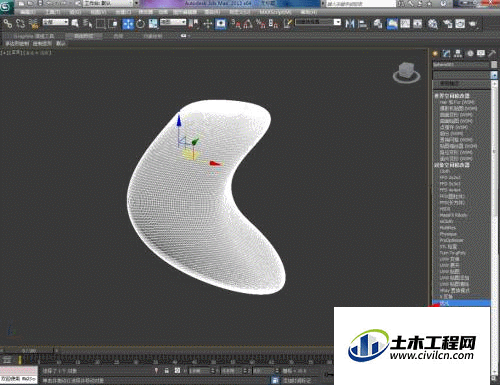Viewport: 500px width, 385px height.
Task: Open the last menu after MAXScript
Action: [309, 12]
